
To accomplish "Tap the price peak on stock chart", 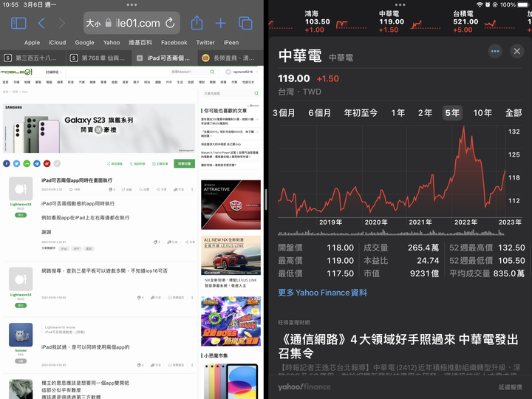I will click(463, 127).
